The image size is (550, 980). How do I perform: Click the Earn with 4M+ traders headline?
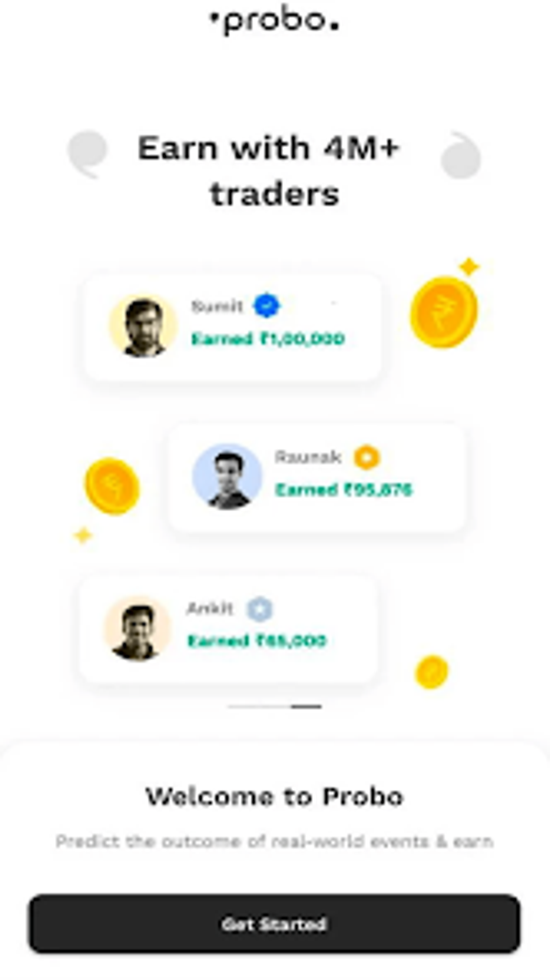[x=270, y=171]
